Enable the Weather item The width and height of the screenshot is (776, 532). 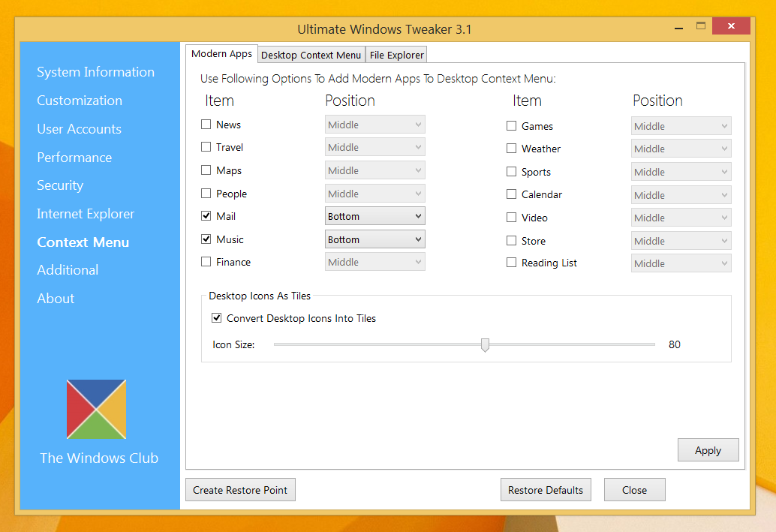512,149
